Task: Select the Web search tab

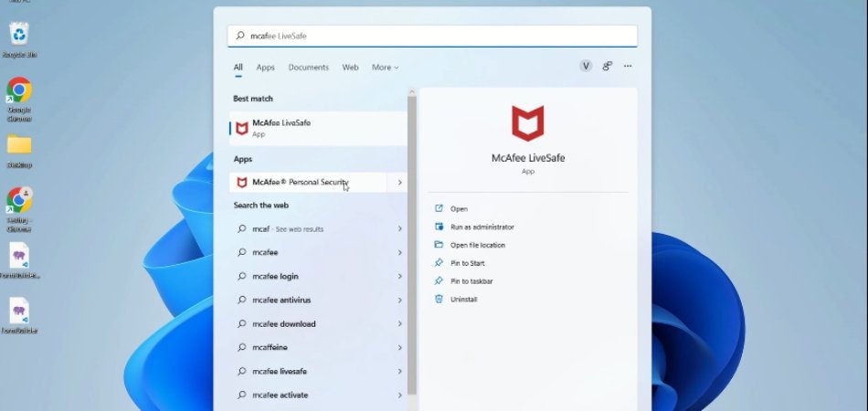Action: [350, 68]
